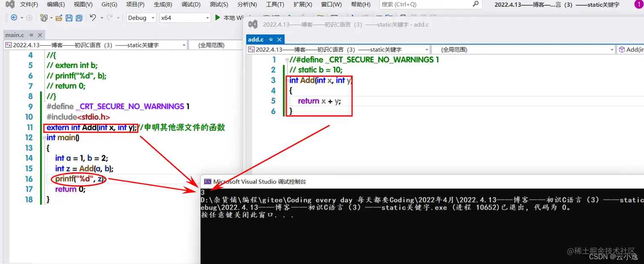The image size is (644, 264).
Task: Pin the add.c tab
Action: 270,39
